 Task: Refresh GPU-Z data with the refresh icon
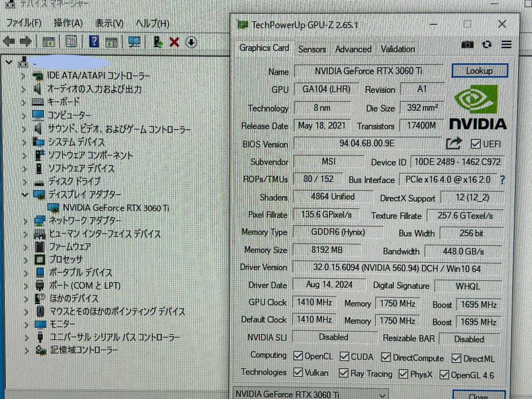[x=487, y=44]
